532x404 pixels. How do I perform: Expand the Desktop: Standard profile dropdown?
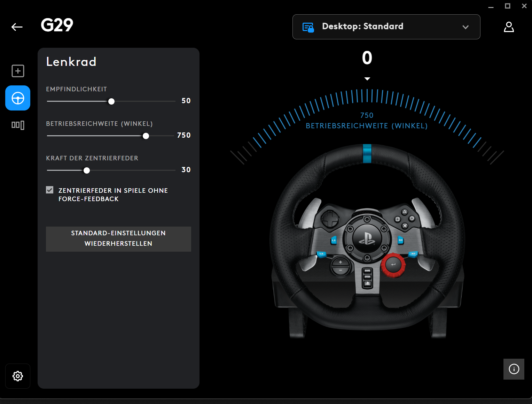(386, 27)
